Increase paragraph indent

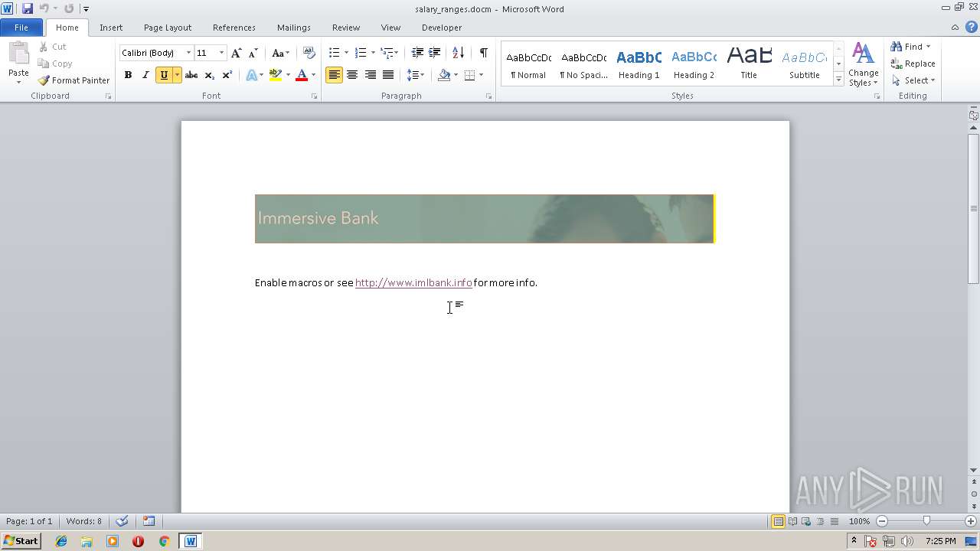coord(434,53)
